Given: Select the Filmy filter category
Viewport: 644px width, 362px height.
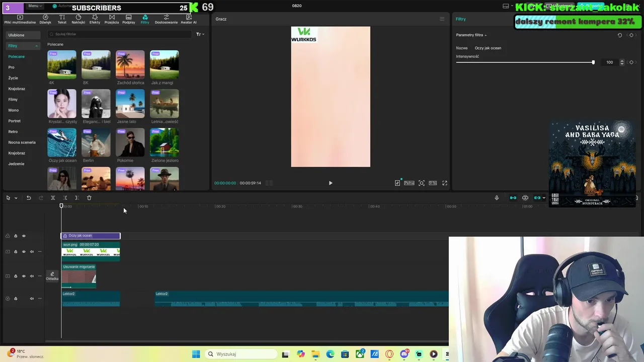Looking at the screenshot, I should (13, 100).
